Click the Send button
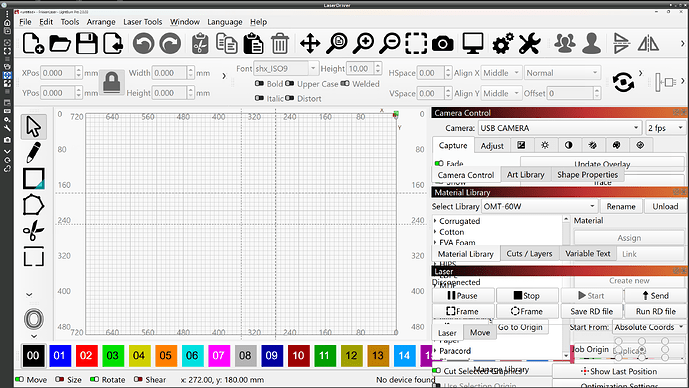This screenshot has height=388, width=689. 655,296
